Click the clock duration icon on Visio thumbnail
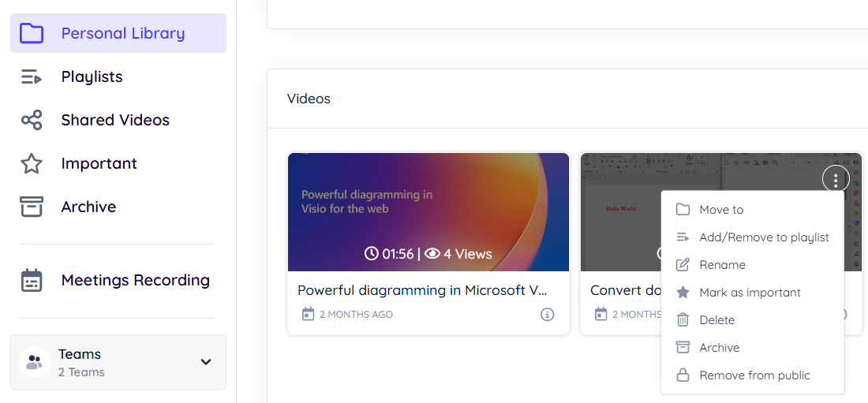Screen dimensions: 868x403 pyautogui.click(x=372, y=253)
